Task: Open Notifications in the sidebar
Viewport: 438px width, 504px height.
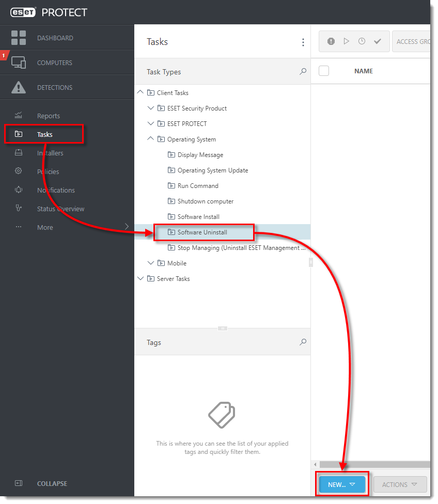Action: (56, 190)
